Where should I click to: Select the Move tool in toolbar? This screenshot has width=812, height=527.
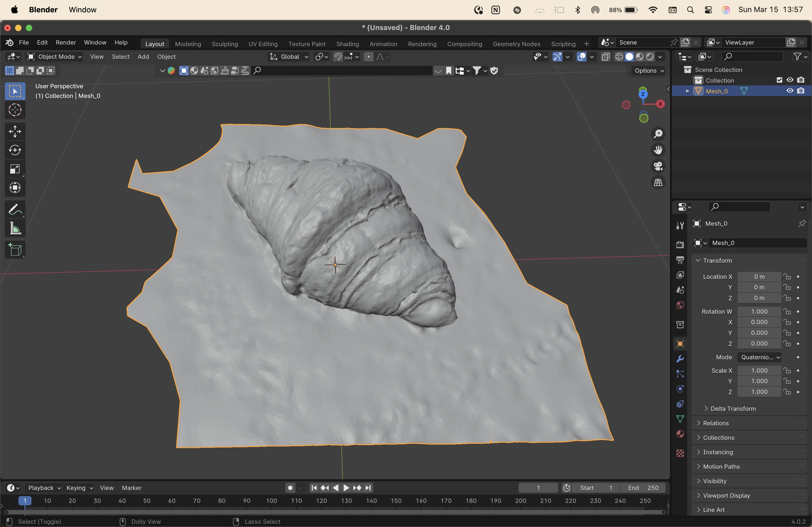(x=15, y=131)
